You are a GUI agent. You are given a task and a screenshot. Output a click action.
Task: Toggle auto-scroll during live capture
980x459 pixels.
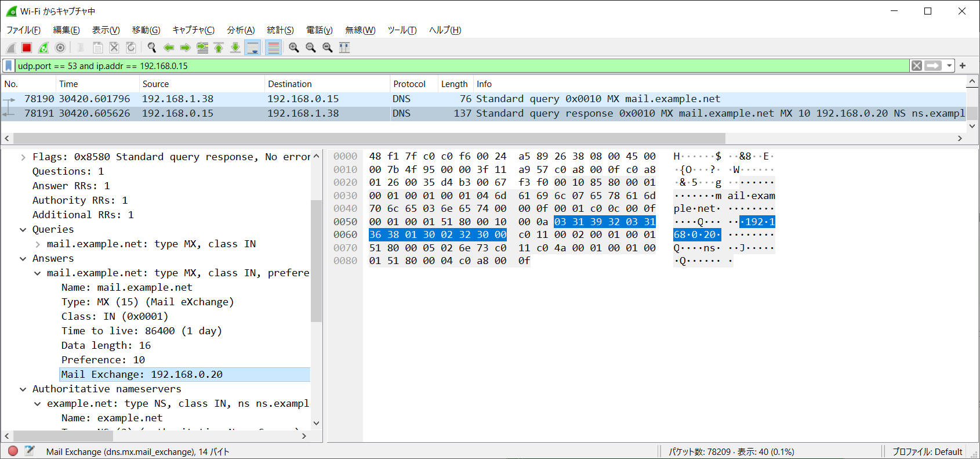coord(253,48)
